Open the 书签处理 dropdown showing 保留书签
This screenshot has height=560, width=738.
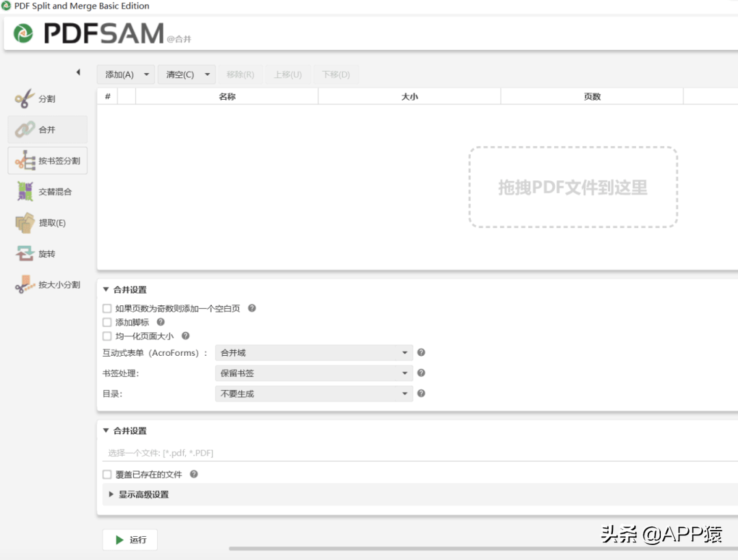pos(314,373)
